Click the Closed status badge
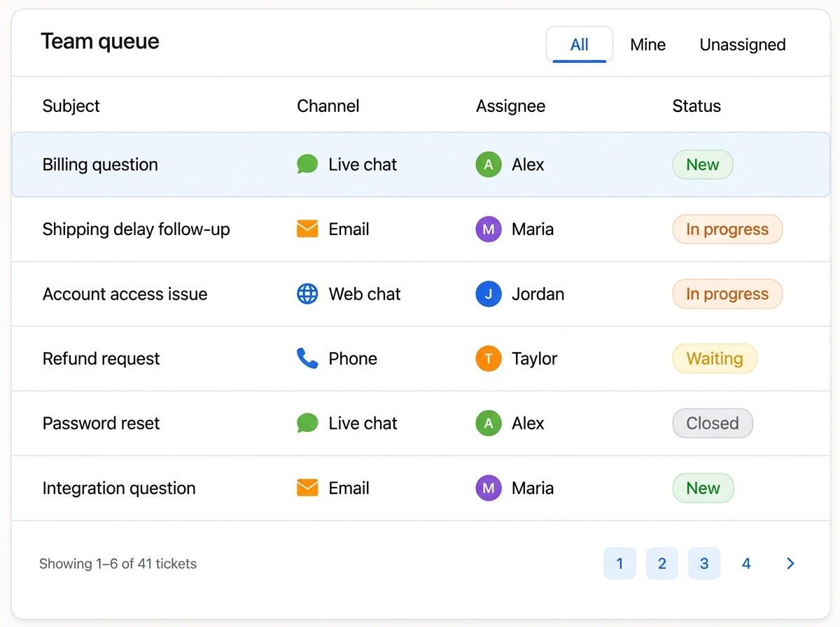Image resolution: width=840 pixels, height=627 pixels. coord(713,423)
